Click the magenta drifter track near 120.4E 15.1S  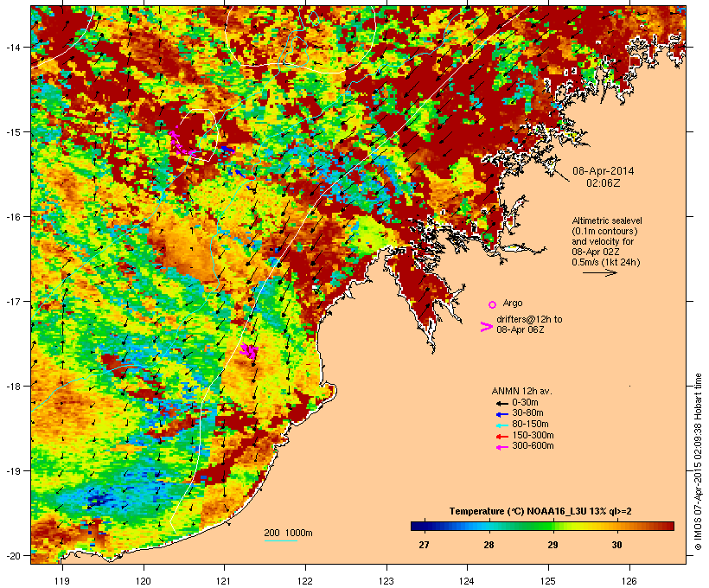(181, 143)
